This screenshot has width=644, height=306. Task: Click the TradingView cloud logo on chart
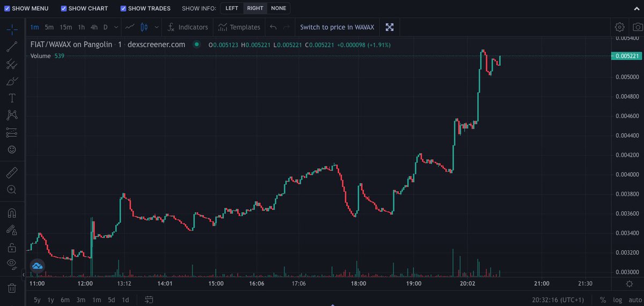click(37, 266)
